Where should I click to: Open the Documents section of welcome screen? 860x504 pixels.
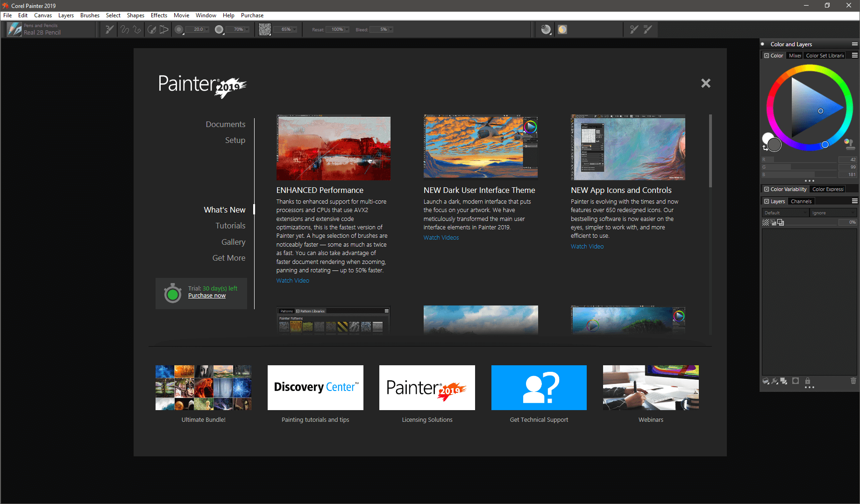click(x=226, y=124)
